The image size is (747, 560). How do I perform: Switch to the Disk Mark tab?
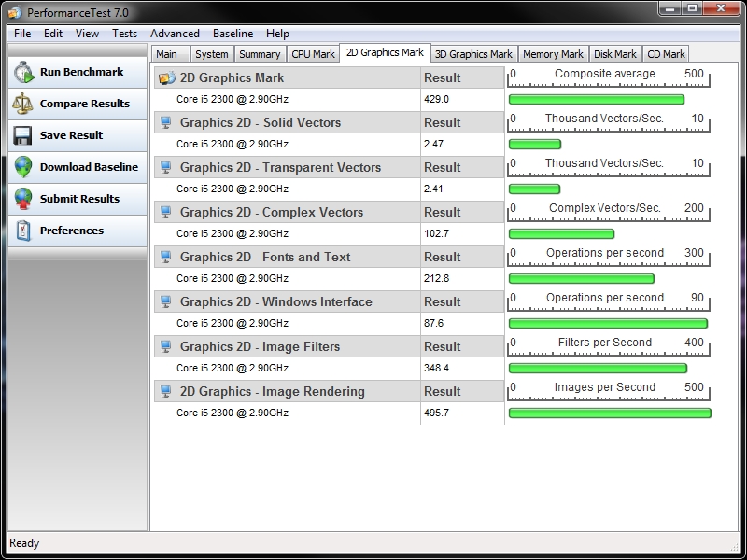pyautogui.click(x=615, y=54)
